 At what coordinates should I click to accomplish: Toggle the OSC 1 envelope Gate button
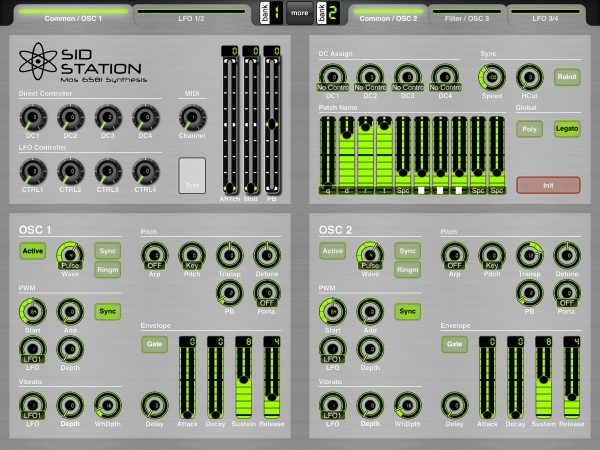[155, 344]
